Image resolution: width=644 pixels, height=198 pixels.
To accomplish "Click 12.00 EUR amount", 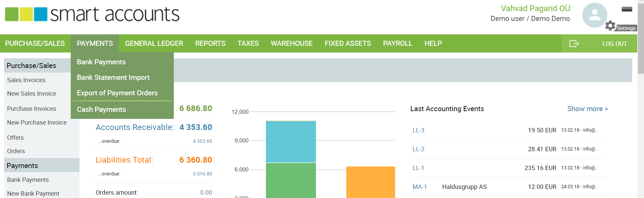I will (x=542, y=187).
